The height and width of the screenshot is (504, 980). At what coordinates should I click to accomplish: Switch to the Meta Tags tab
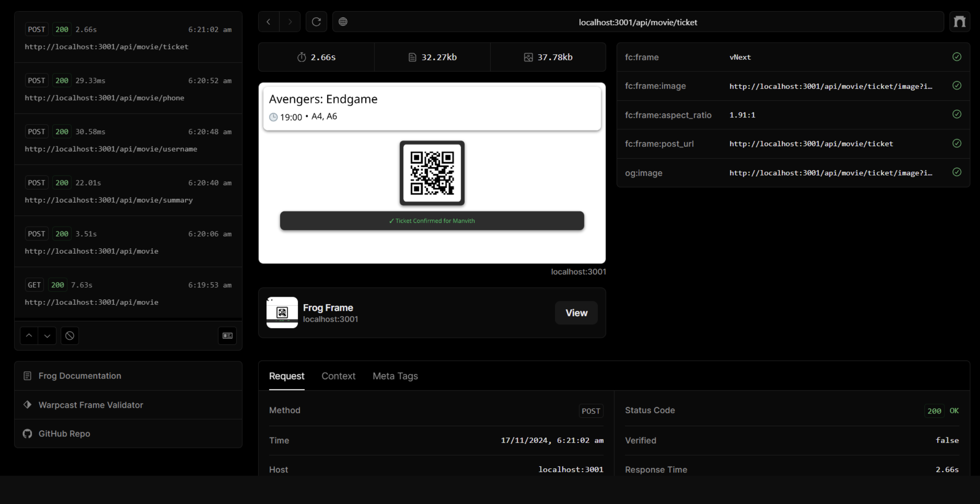[395, 376]
